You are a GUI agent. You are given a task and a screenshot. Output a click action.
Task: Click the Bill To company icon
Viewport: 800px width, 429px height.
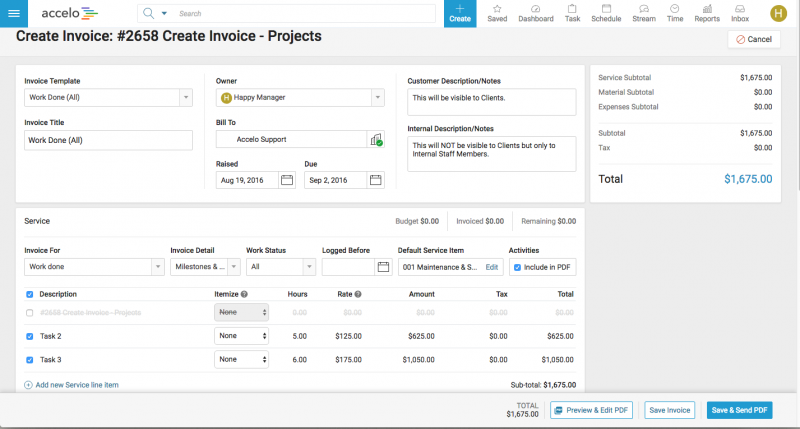coord(376,140)
